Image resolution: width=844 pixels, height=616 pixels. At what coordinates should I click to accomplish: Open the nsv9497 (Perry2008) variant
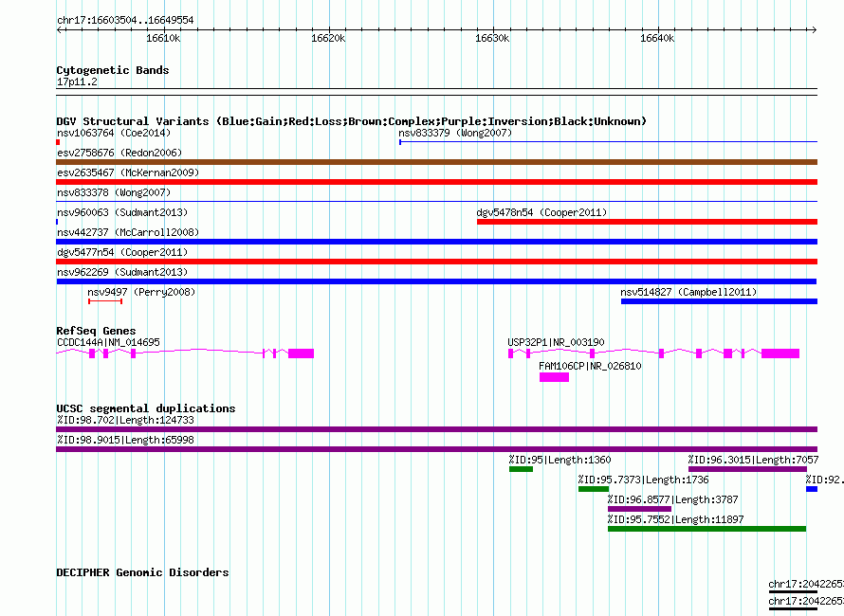coord(105,301)
